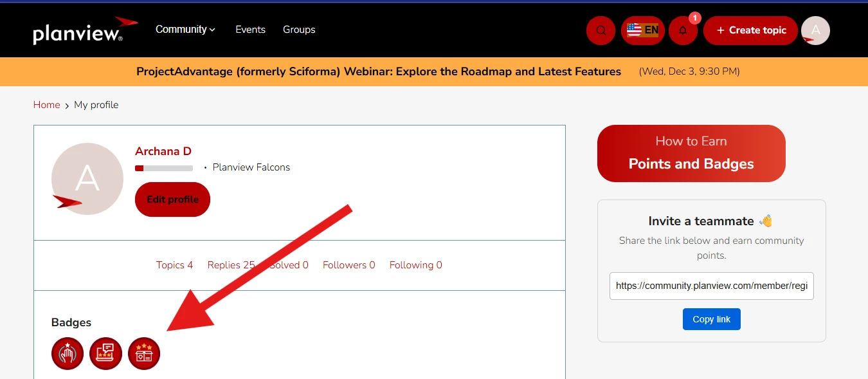View Solved 0 list

tap(289, 265)
